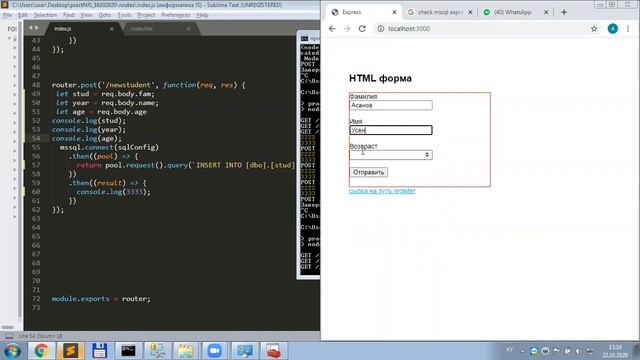Click the Отправить submit button
This screenshot has height=360, width=640.
point(369,172)
